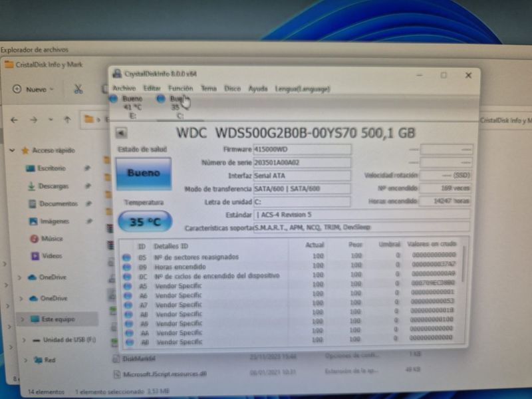
Task: Click the Número de serie field
Action: coord(303,162)
